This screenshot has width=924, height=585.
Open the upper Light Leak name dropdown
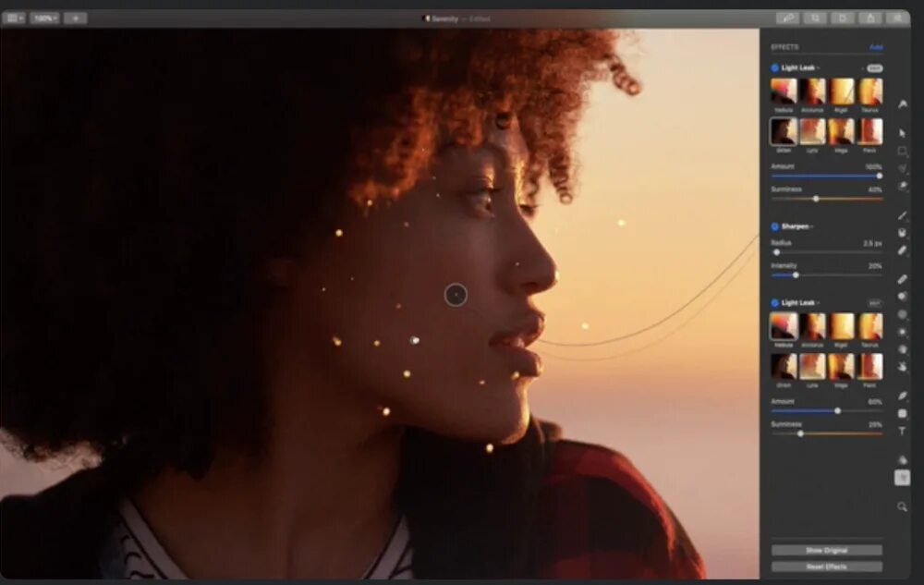click(800, 67)
